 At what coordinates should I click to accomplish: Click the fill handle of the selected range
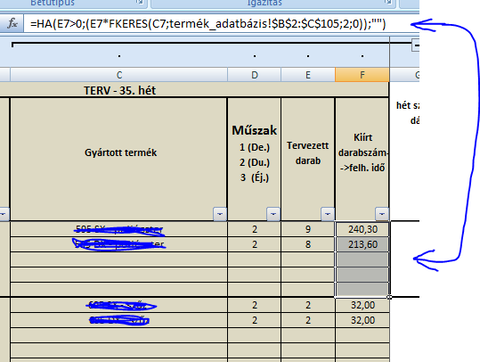(x=389, y=297)
